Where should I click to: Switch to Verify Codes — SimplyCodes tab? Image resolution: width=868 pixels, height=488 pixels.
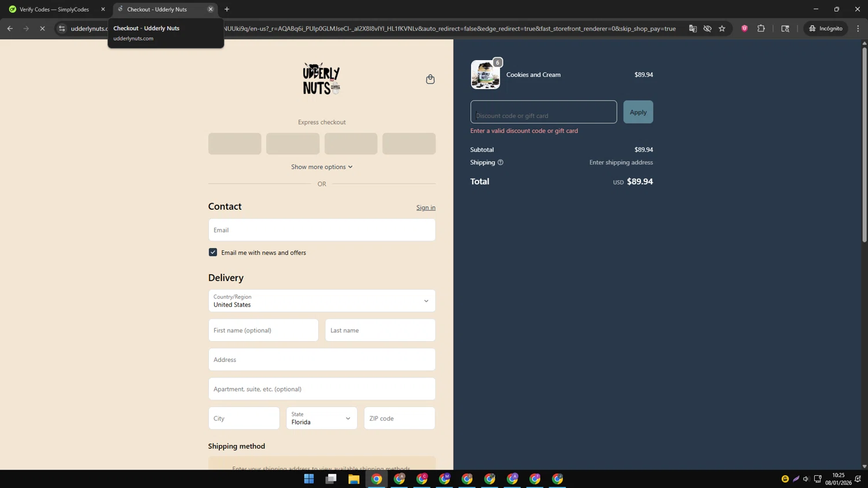(x=54, y=9)
